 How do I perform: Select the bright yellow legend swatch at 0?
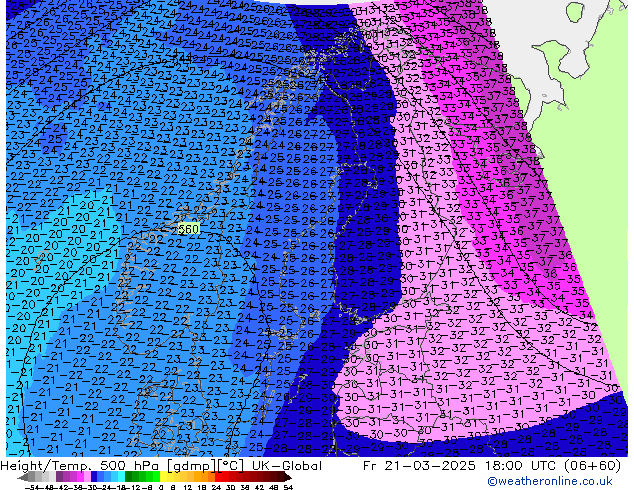point(163,476)
